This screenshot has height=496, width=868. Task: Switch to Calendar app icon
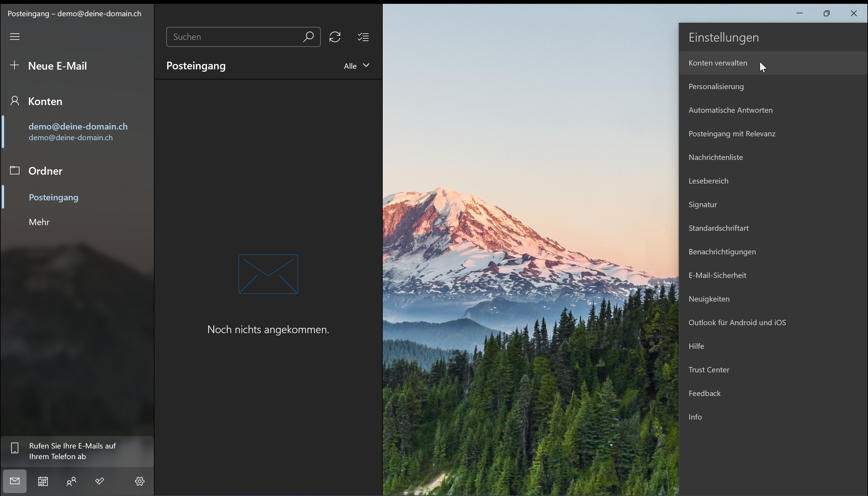click(43, 481)
